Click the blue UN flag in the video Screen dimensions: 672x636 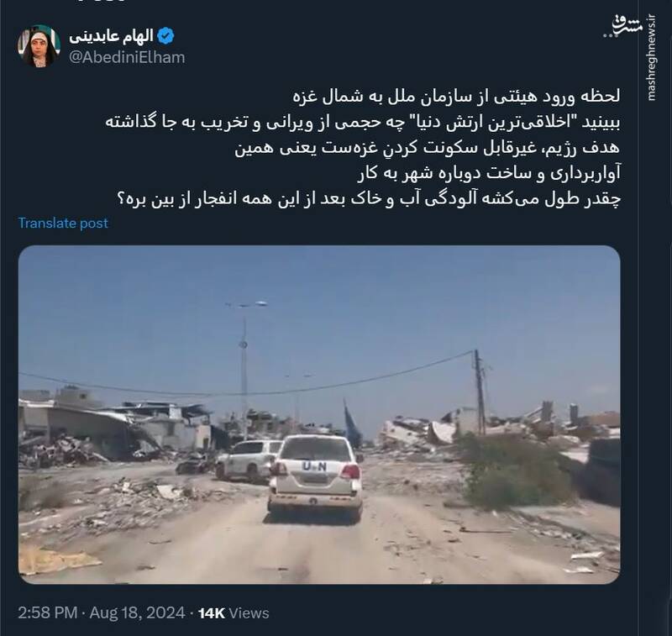[x=352, y=424]
